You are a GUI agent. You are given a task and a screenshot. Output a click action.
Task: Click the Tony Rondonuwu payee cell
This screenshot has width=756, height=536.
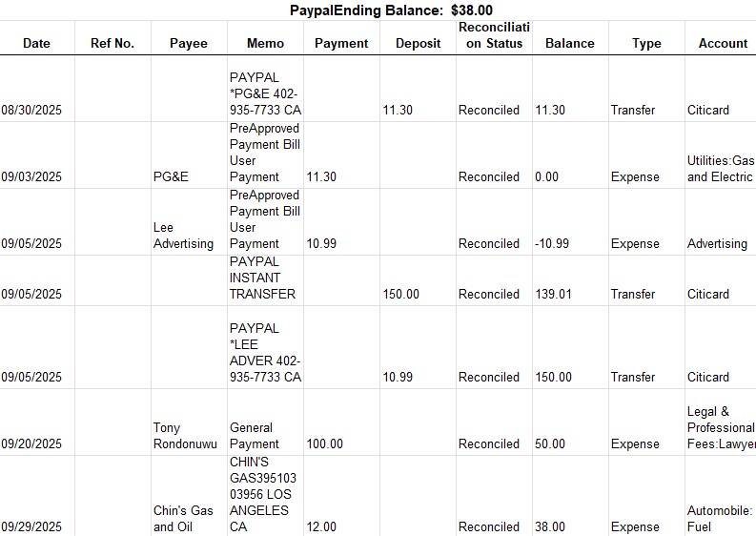(x=185, y=436)
